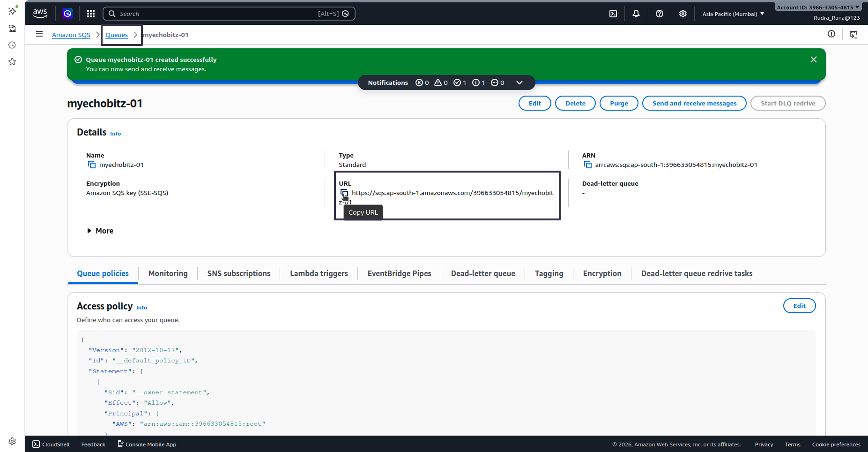Click Feedback in the footer

click(93, 444)
